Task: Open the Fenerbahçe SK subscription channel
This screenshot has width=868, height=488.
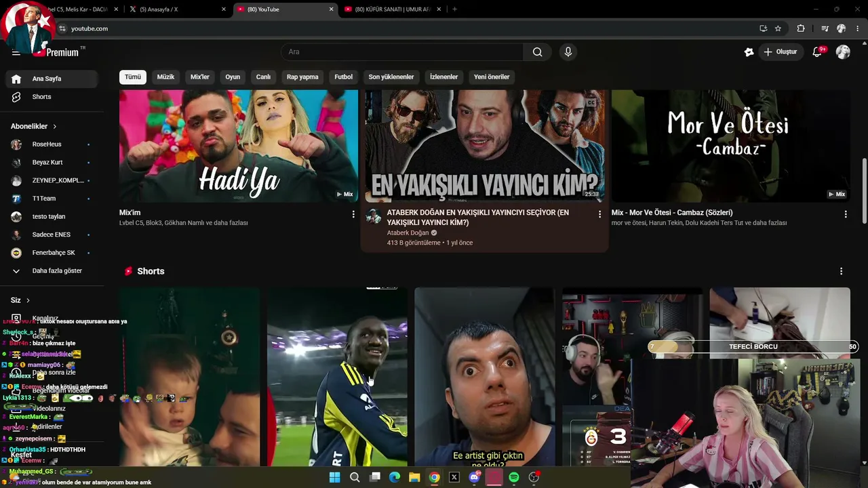Action: 52,253
